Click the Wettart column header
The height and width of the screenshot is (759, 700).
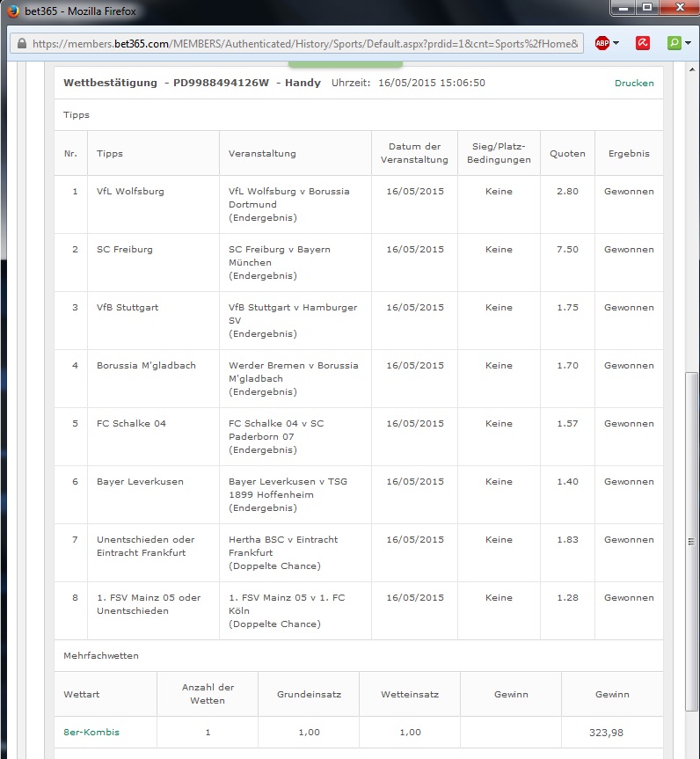[x=81, y=694]
